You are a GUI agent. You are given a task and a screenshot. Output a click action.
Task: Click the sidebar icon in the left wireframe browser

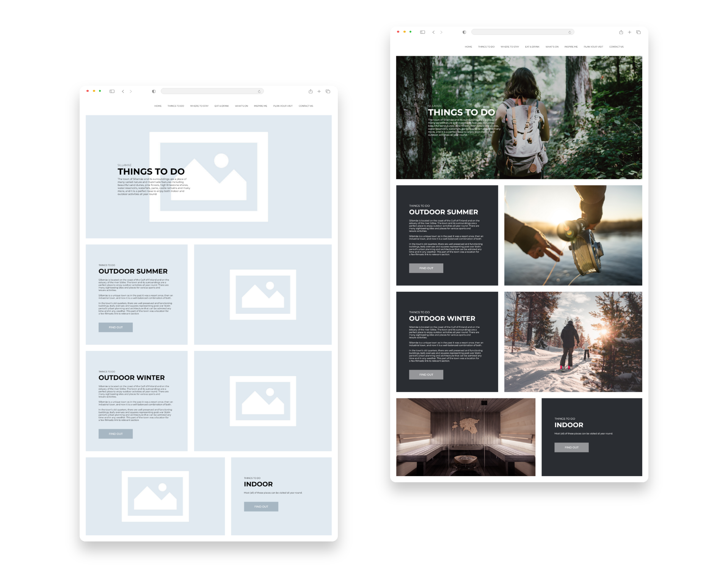point(112,91)
